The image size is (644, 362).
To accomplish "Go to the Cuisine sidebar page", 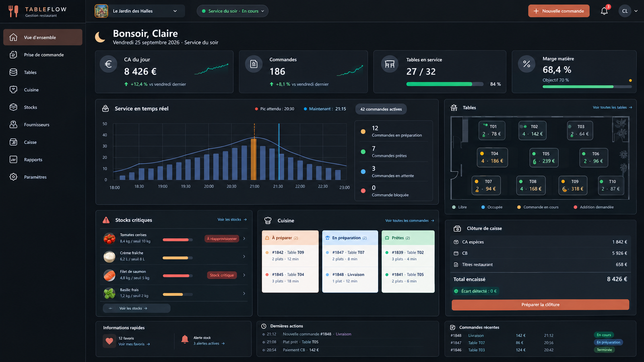I will click(x=43, y=90).
